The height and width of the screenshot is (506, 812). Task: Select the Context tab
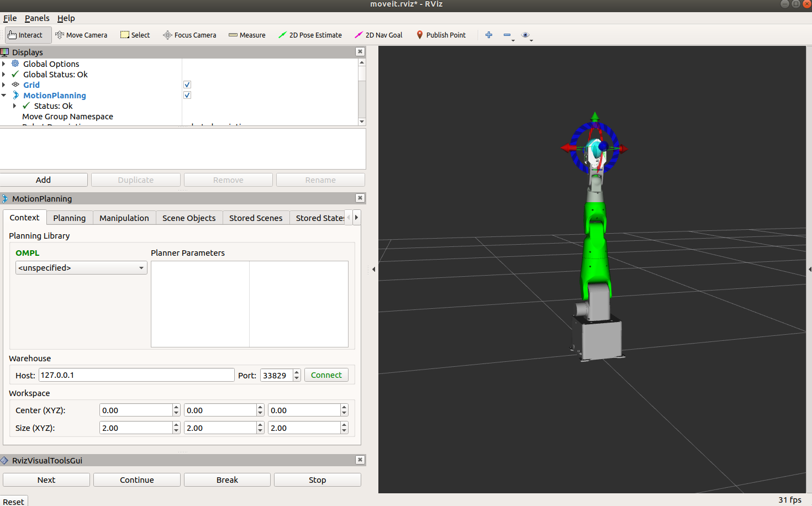pyautogui.click(x=24, y=217)
